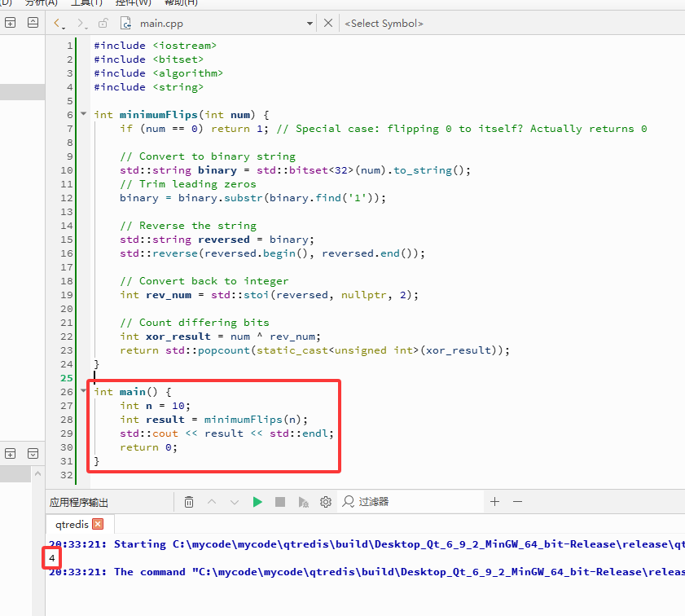Image resolution: width=685 pixels, height=616 pixels.
Task: Click the down-chevron box icon in lower sidebar
Action: click(x=33, y=454)
